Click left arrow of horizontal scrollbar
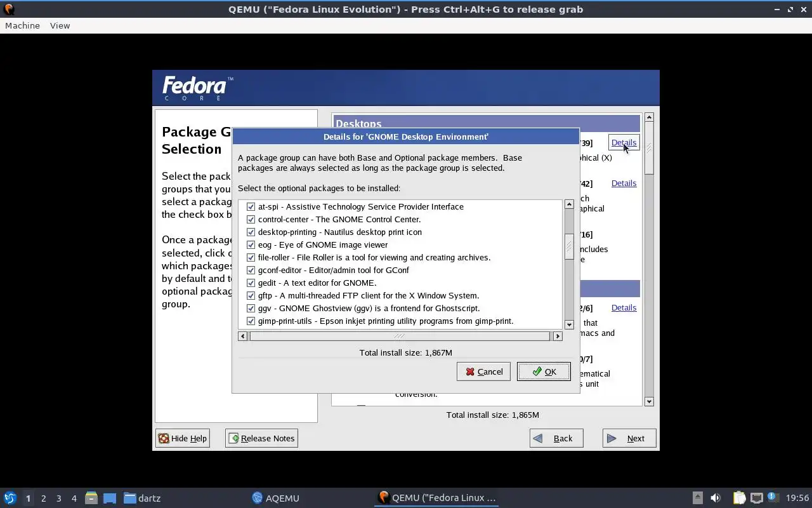 [x=243, y=336]
